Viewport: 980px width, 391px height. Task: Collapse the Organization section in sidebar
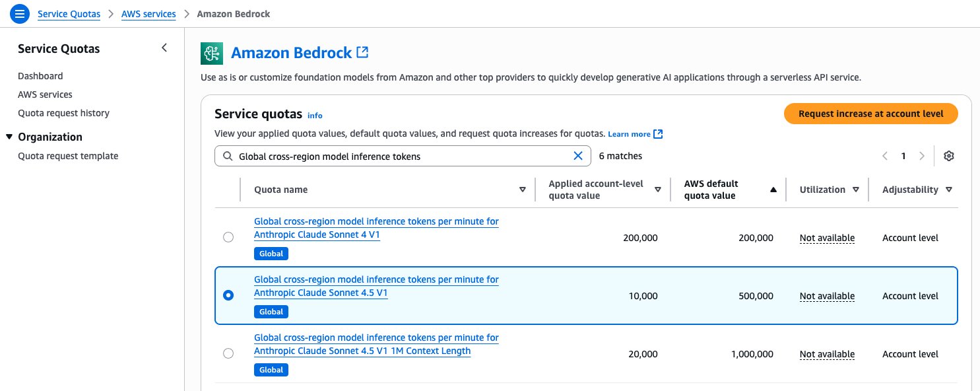pyautogui.click(x=9, y=137)
